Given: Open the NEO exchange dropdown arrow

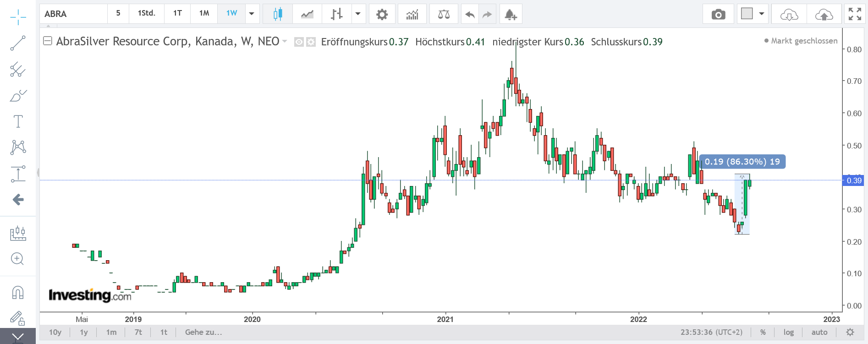Looking at the screenshot, I should [x=285, y=42].
